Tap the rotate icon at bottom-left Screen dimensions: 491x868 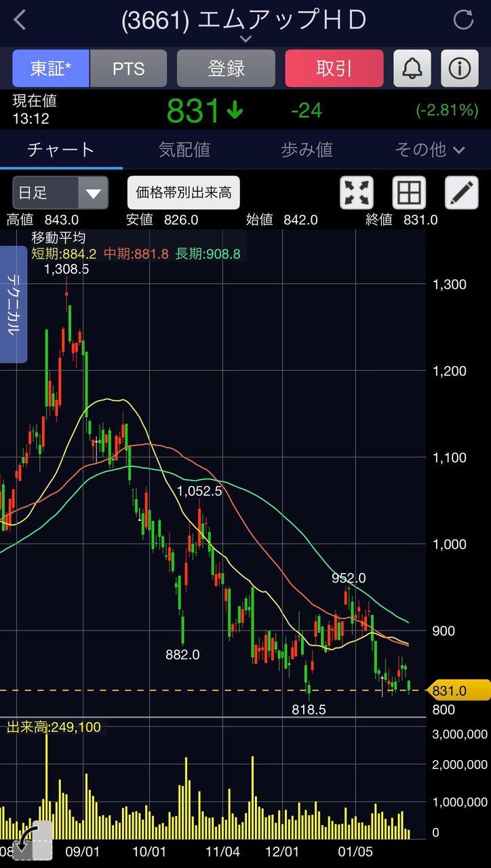(x=31, y=841)
